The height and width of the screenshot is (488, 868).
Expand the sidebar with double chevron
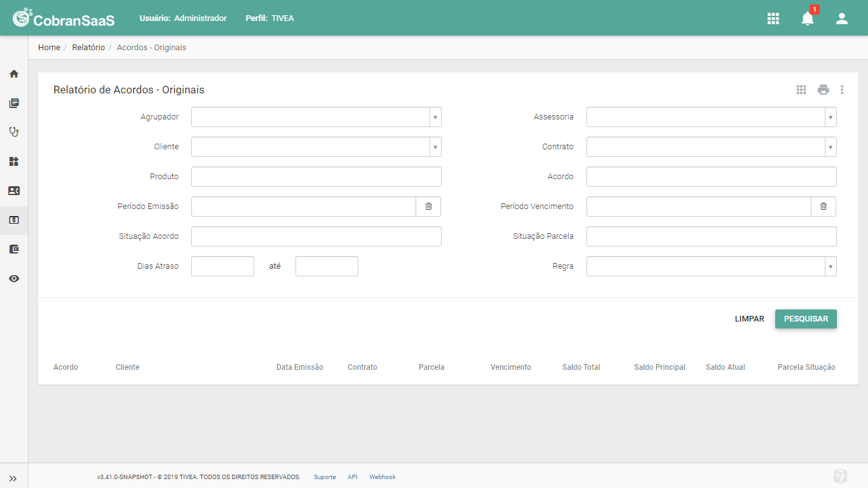click(13, 478)
